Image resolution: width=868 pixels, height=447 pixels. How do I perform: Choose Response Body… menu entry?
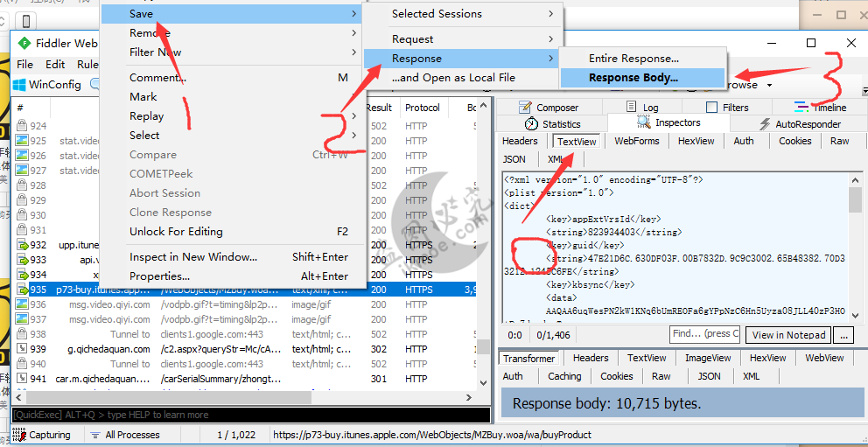(x=642, y=78)
